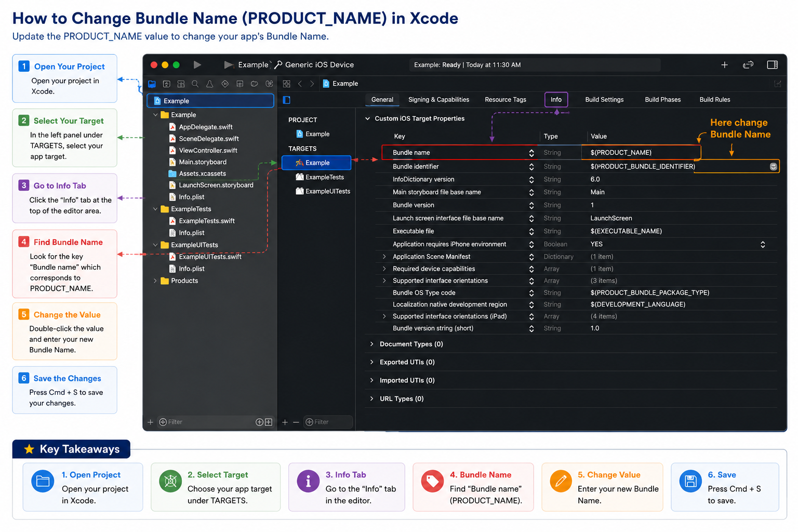Switch to the Build Phases tab
Image resolution: width=798 pixels, height=532 pixels.
point(662,100)
